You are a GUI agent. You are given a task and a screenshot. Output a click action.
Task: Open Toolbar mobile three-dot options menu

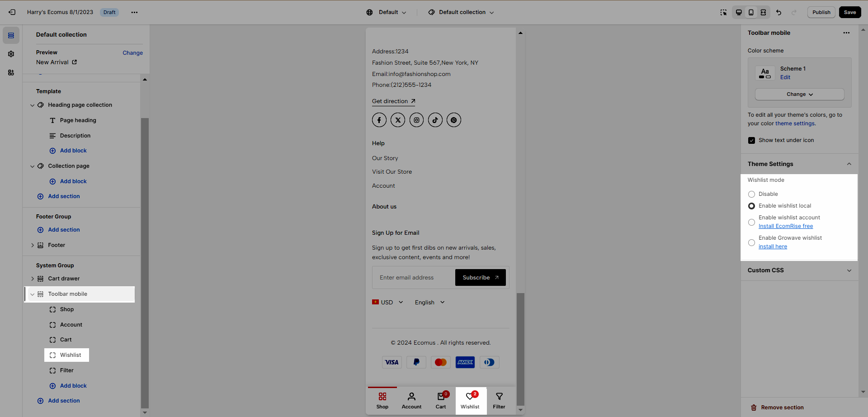[846, 33]
